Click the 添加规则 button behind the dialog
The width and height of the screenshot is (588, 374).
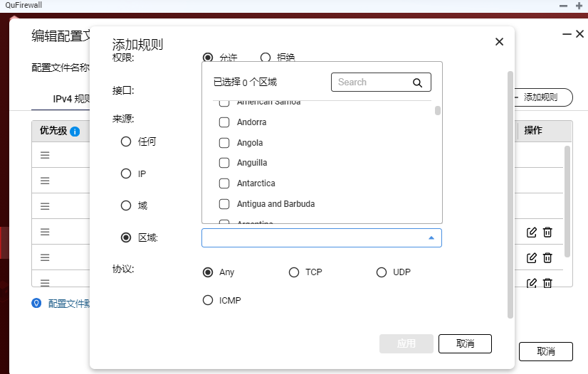[543, 97]
